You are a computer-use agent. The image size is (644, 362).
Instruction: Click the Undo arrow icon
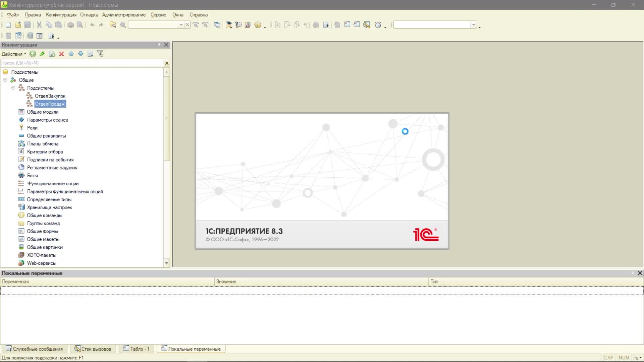[92, 25]
